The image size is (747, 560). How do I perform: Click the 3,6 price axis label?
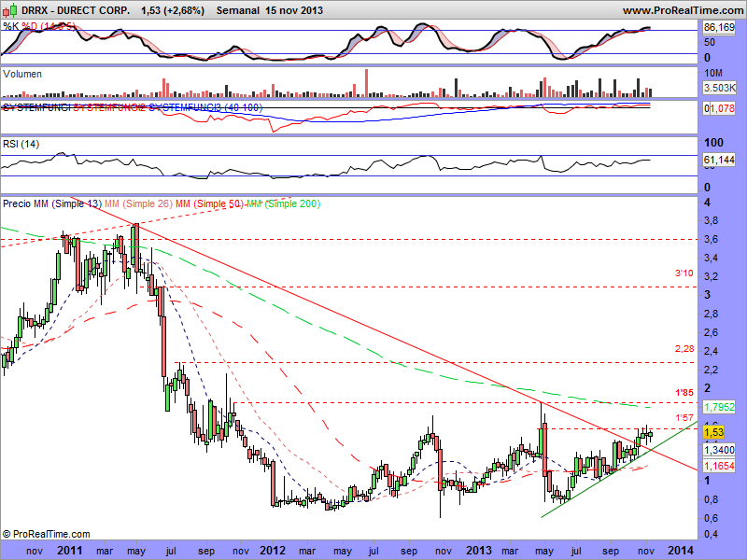coord(712,240)
